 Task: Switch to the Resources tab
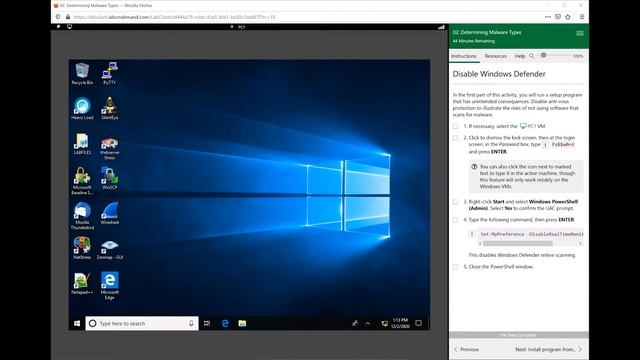[496, 56]
